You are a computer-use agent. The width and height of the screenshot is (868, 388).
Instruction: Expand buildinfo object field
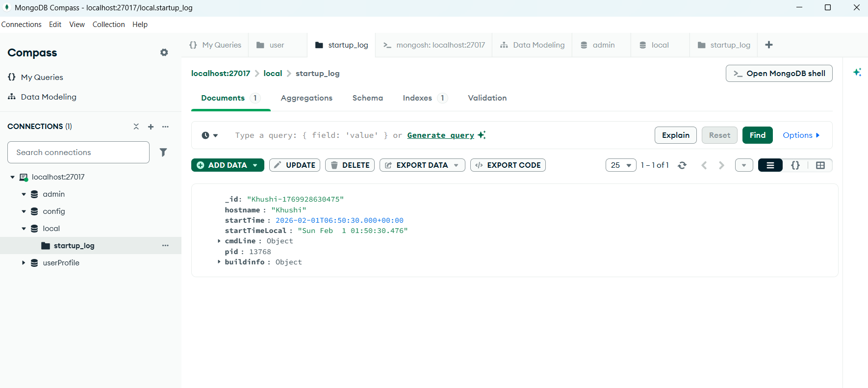click(x=219, y=262)
